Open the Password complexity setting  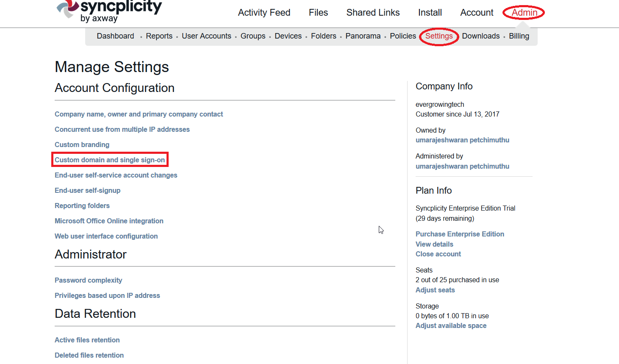pos(88,280)
